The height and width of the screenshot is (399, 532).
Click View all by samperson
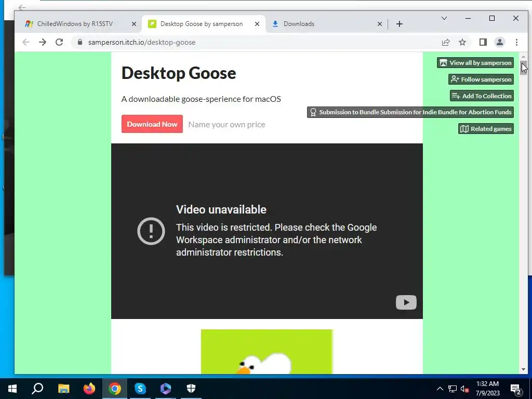point(475,63)
